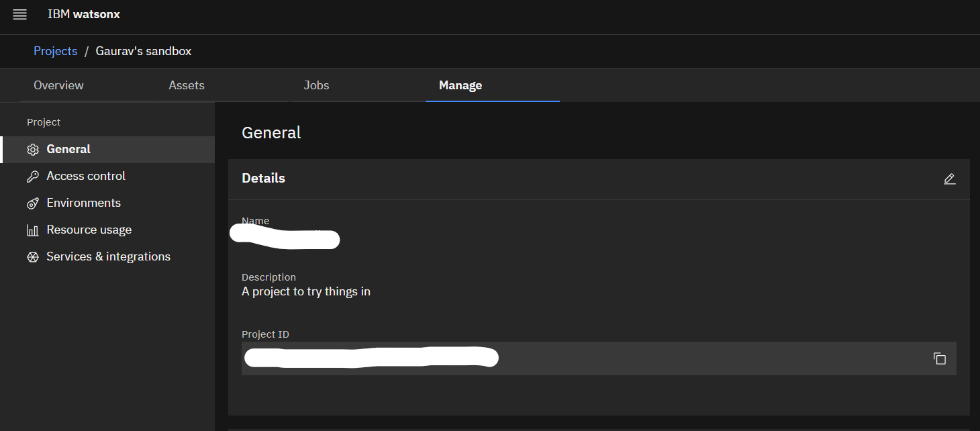Copy the Project ID with copy icon

click(x=940, y=358)
